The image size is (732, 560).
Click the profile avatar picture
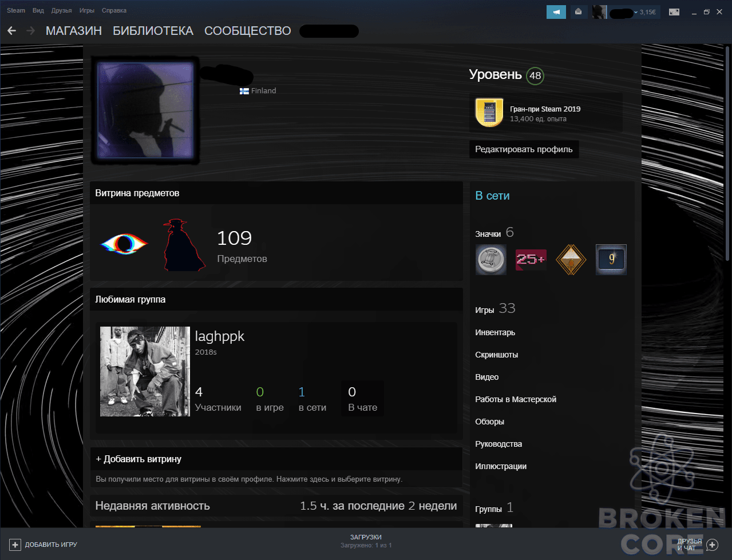145,110
